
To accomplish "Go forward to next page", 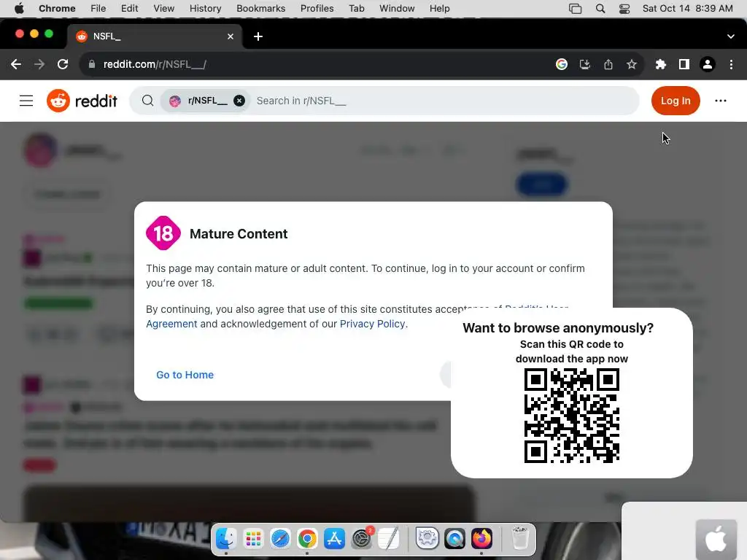I will [39, 64].
